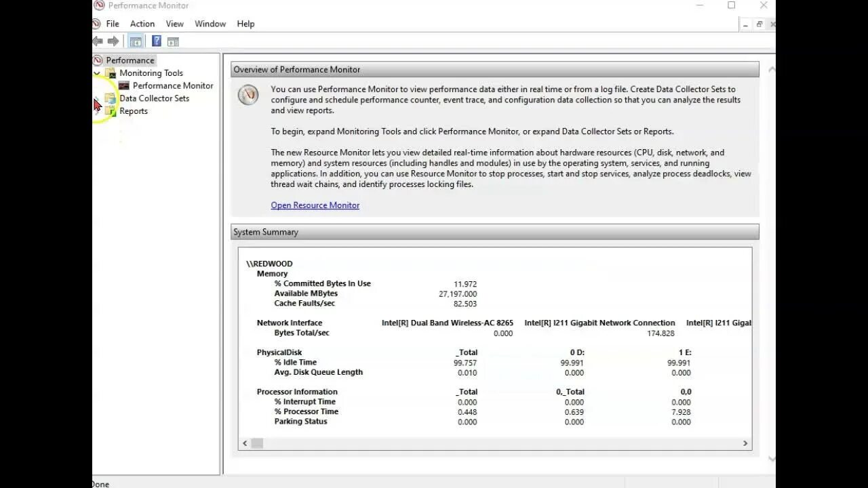Open the File menu
Viewport: 868px width, 488px height.
click(x=113, y=24)
